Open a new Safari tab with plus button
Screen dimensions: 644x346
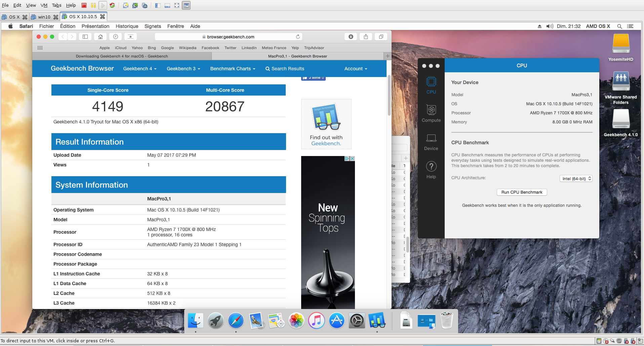coord(388,56)
